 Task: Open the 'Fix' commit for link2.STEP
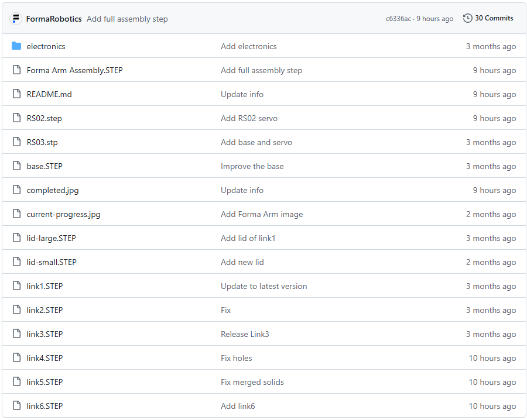click(226, 310)
